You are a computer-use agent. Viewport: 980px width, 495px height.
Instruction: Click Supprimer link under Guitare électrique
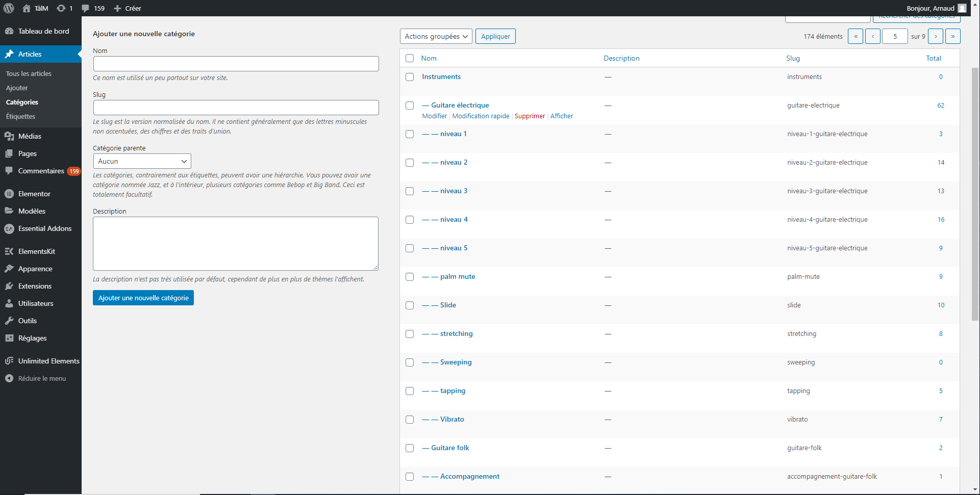tap(530, 116)
